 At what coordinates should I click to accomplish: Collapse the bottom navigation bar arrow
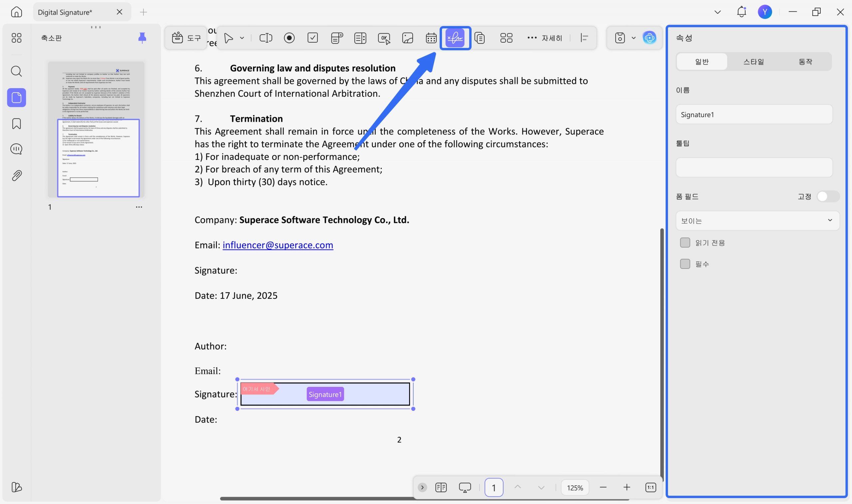coord(422,487)
